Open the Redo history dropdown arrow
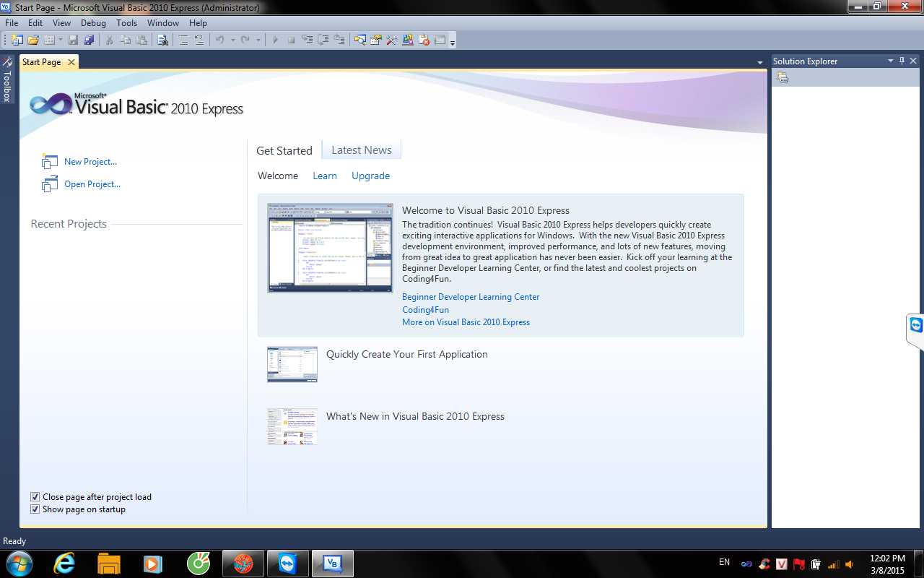Screen dimensions: 924x578 pyautogui.click(x=258, y=40)
